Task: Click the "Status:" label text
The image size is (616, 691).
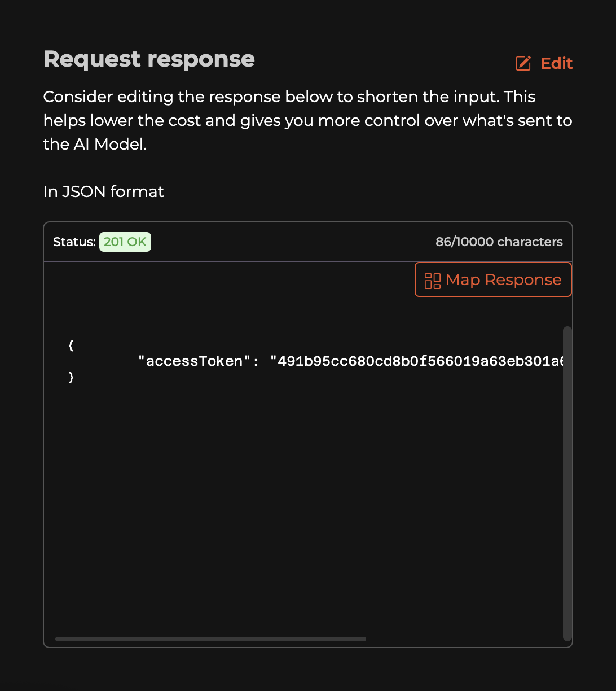Action: click(x=74, y=242)
